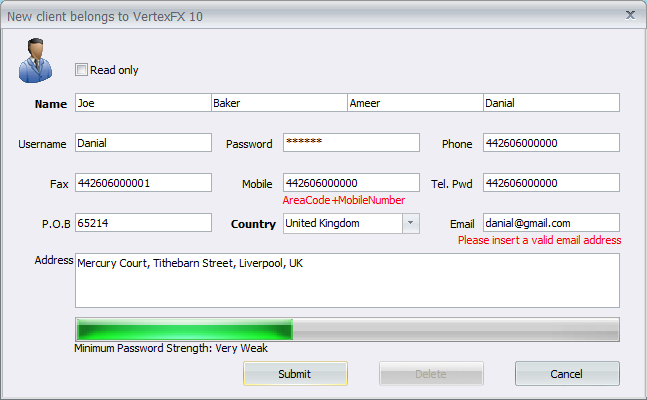Image resolution: width=647 pixels, height=400 pixels.
Task: Click the password strength progress bar
Action: 347,330
